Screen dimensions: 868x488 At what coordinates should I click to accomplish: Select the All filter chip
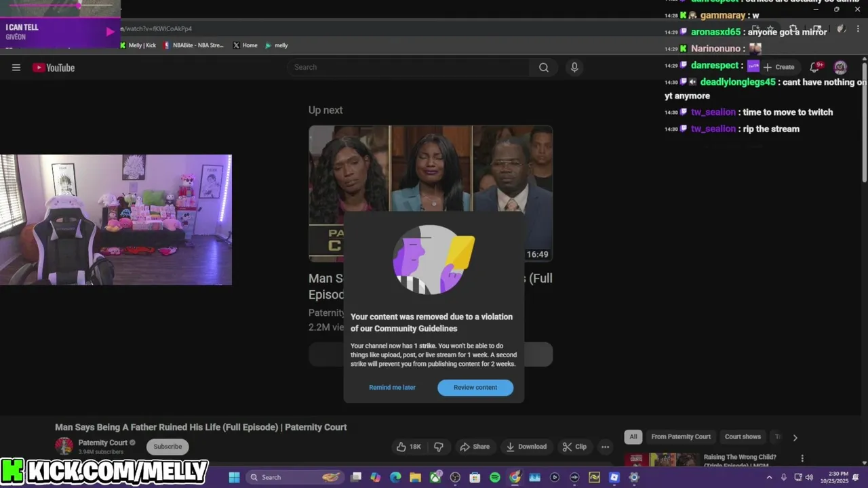click(x=633, y=436)
